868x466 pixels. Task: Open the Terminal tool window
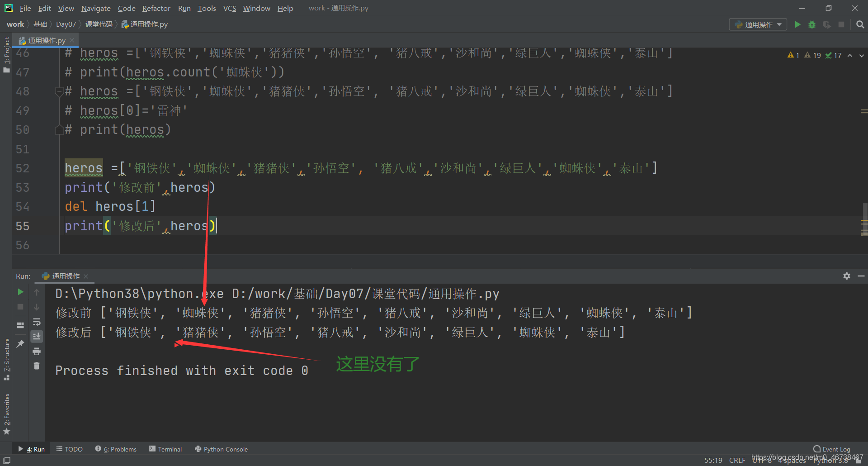pyautogui.click(x=165, y=449)
